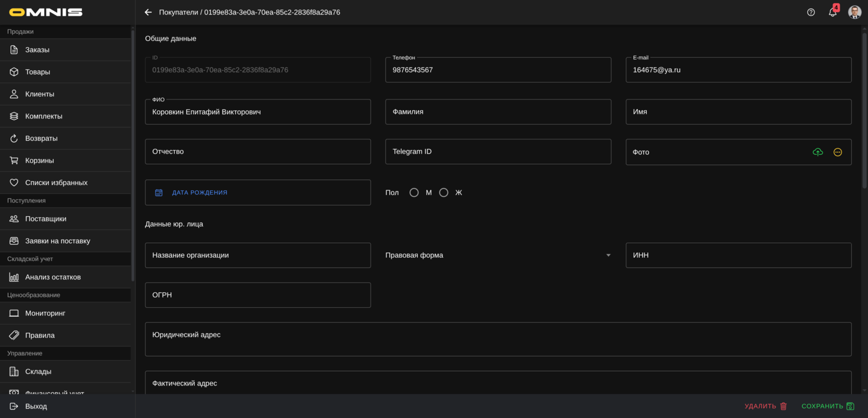Open notifications bell with badge 4
Viewport: 868px width, 418px height.
click(x=832, y=12)
